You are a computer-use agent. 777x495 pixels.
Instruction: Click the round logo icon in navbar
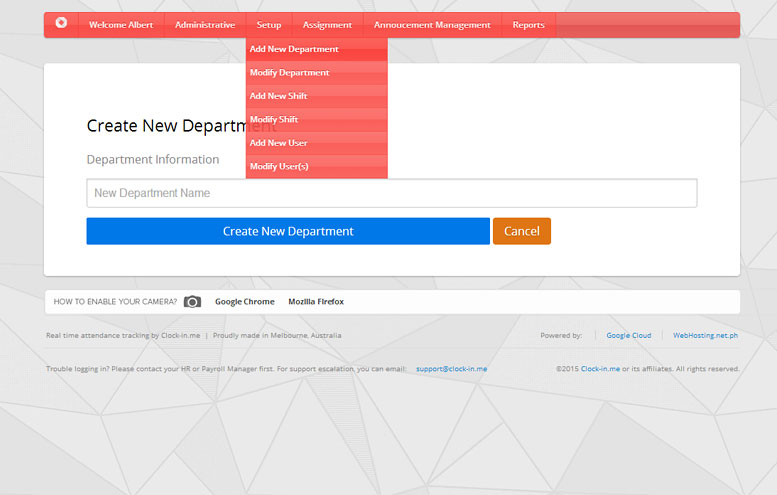tap(61, 23)
